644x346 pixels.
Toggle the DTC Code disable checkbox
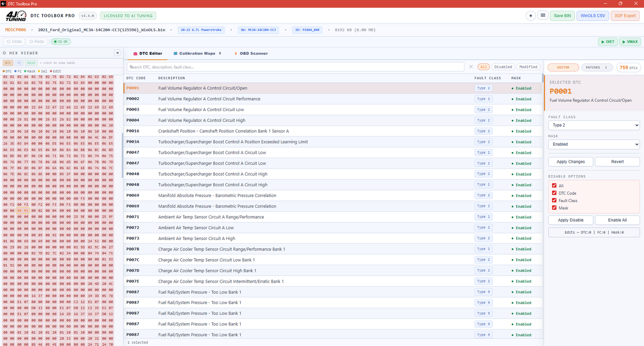(x=554, y=193)
